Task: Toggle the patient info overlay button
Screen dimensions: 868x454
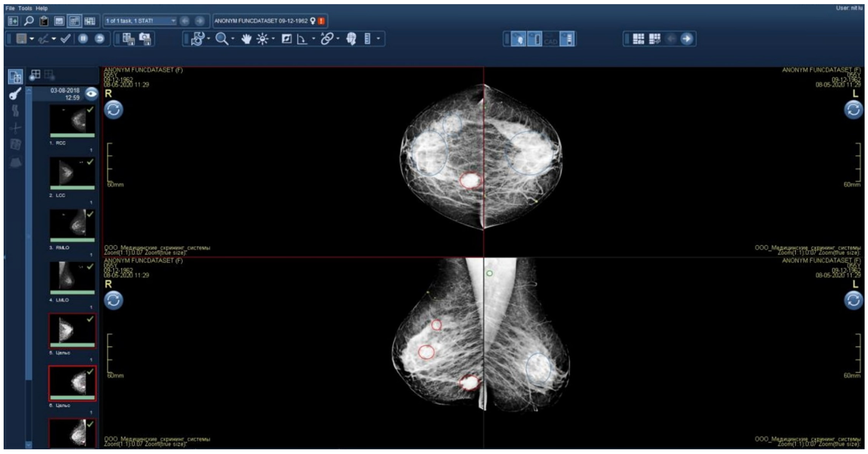Action: [518, 39]
